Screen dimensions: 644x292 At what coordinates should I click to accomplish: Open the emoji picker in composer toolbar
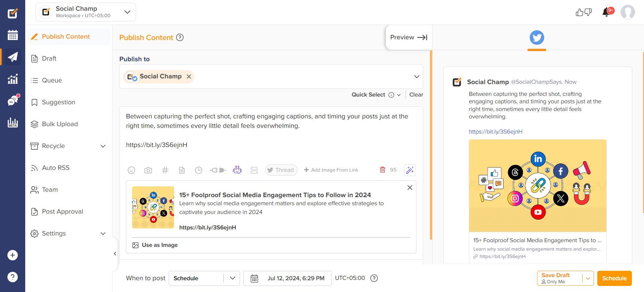131,170
